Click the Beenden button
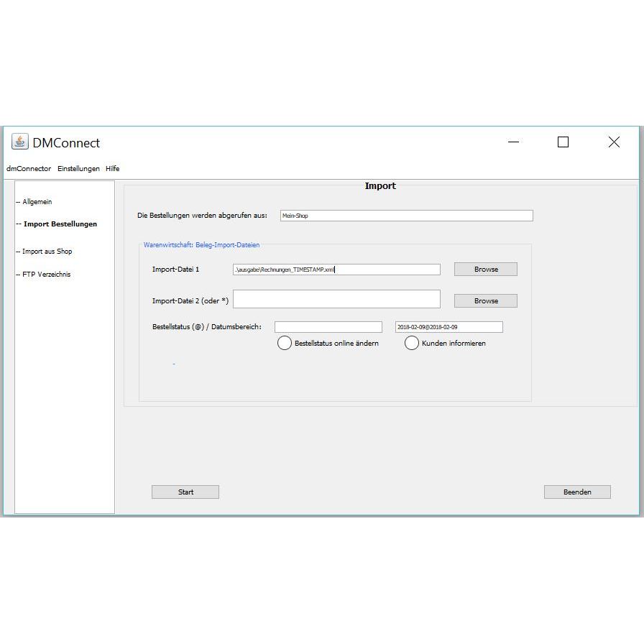The image size is (644, 644). pyautogui.click(x=577, y=492)
